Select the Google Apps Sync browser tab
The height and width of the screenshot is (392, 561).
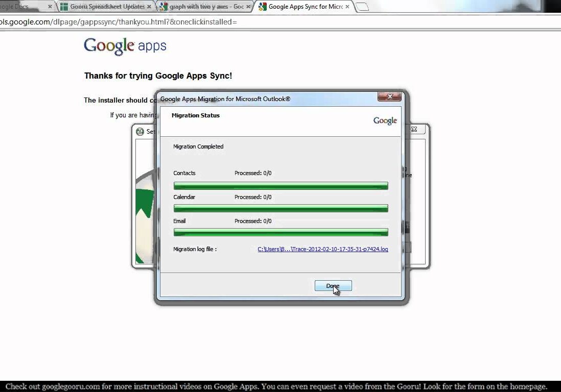305,7
